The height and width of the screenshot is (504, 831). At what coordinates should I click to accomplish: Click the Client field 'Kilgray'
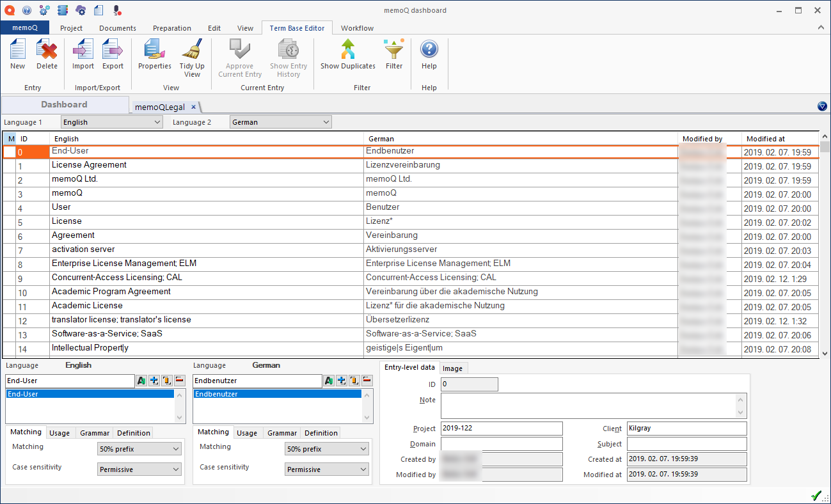686,429
